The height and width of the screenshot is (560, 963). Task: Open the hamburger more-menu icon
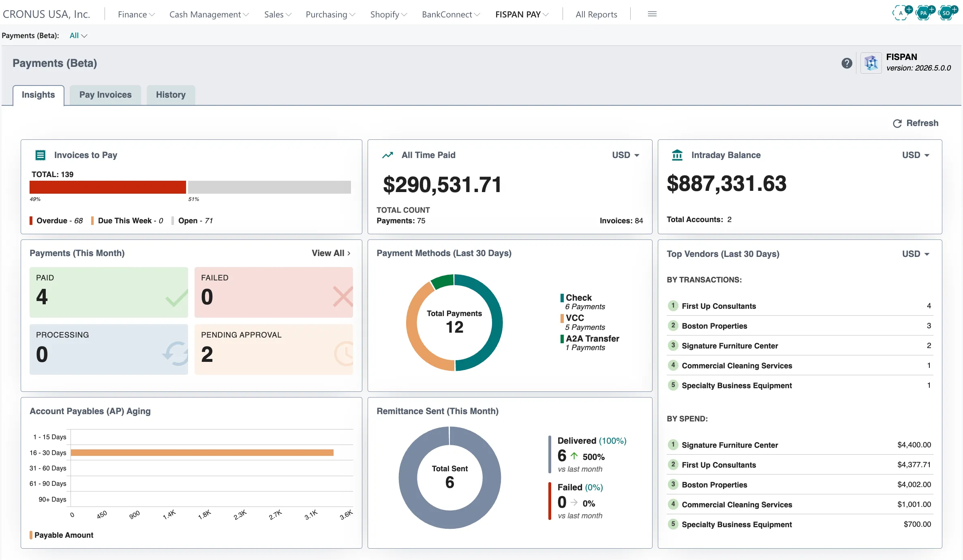[652, 14]
